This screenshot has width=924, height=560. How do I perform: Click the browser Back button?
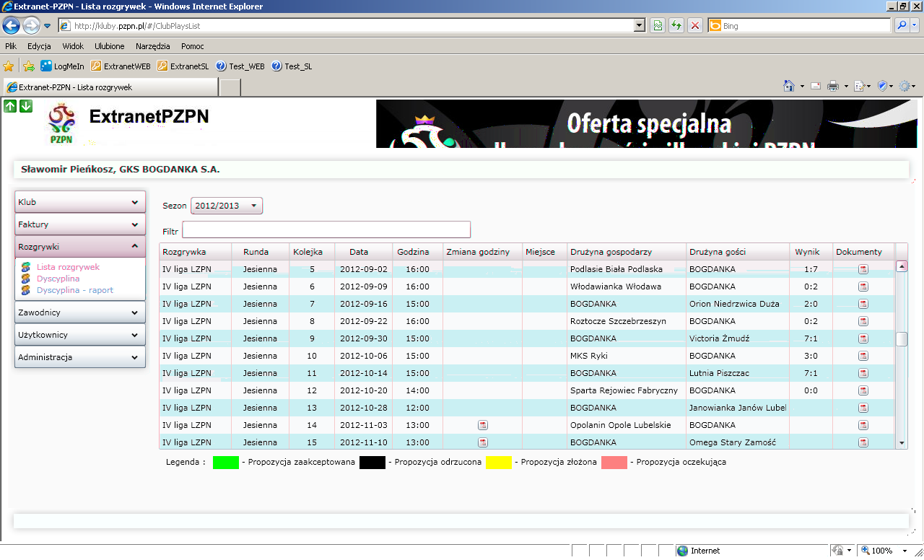(12, 26)
